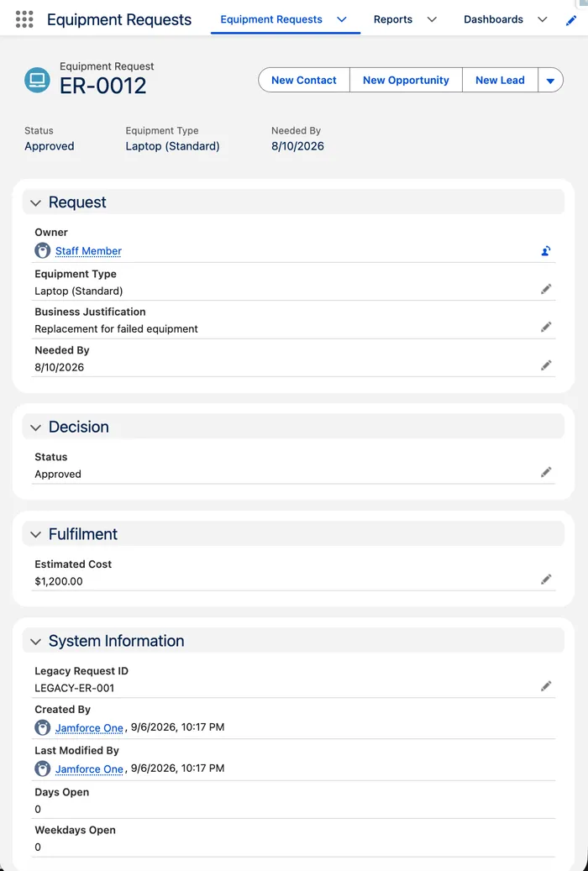This screenshot has height=871, width=588.
Task: Click the Equipment Requests app name
Action: [x=119, y=19]
